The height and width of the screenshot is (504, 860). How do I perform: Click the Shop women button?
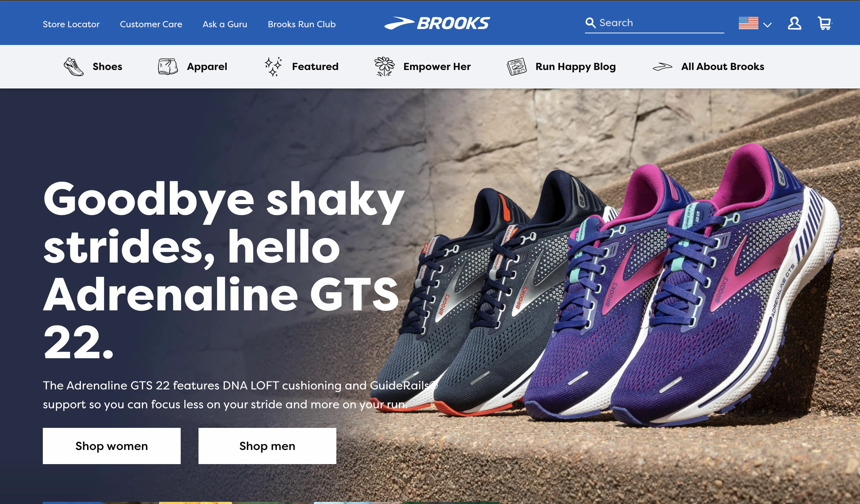coord(112,446)
